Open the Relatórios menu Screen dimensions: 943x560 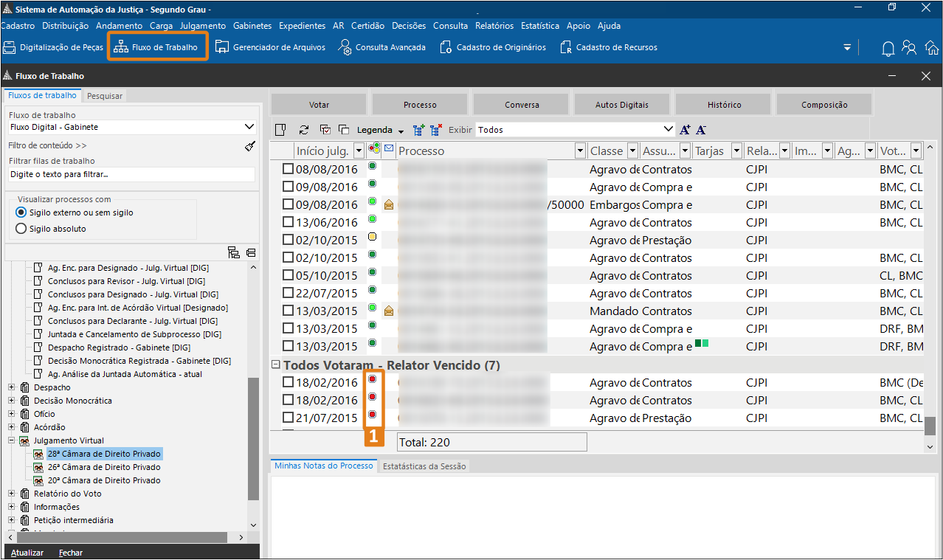point(494,26)
